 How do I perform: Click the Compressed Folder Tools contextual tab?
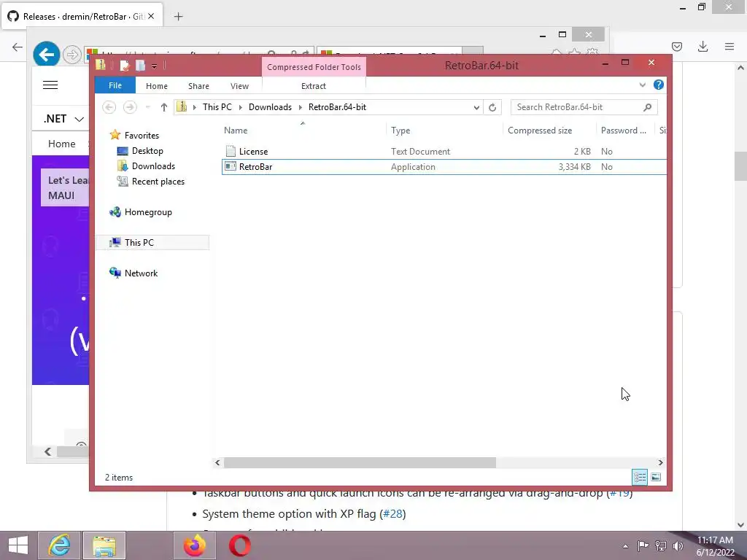tap(314, 67)
